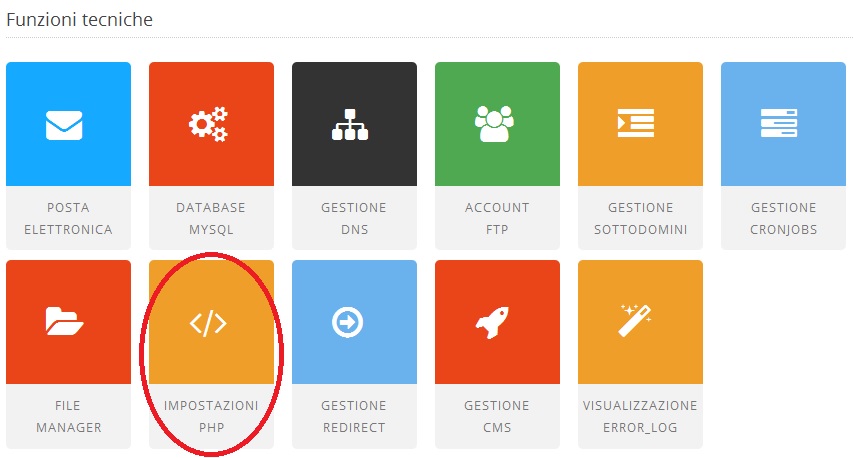The image size is (853, 458).
Task: Open the "Gestione Sottodomini" label
Action: 640,218
